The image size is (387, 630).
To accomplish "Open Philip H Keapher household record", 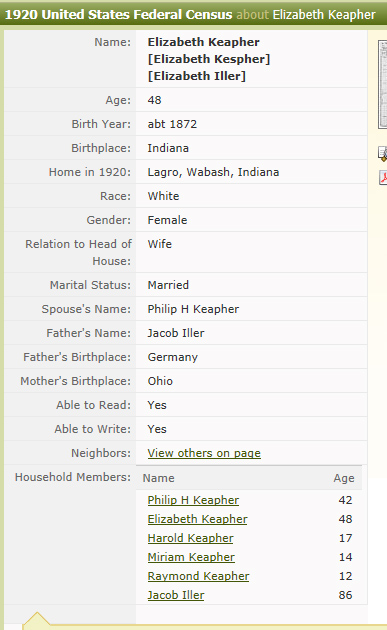I will pyautogui.click(x=193, y=500).
